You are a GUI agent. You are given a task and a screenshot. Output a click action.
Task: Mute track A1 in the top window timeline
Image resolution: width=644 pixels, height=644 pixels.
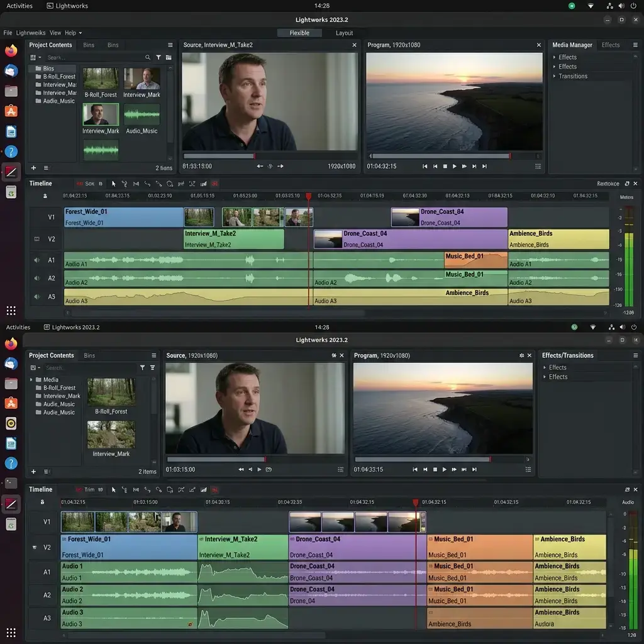point(37,260)
